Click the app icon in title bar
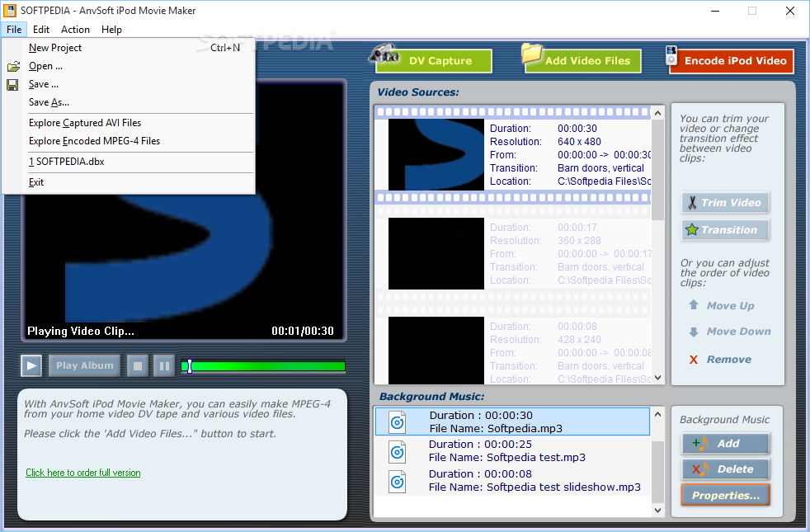The image size is (810, 532). tap(10, 11)
